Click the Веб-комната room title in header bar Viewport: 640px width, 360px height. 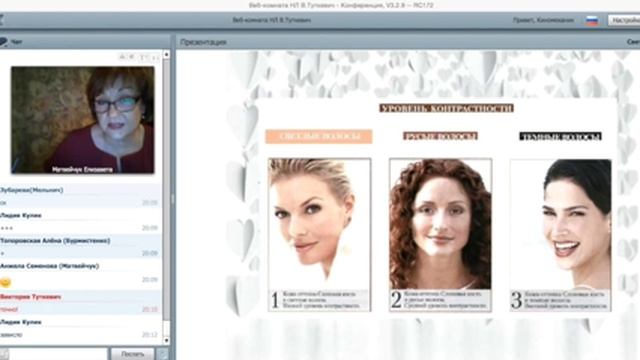[272, 20]
